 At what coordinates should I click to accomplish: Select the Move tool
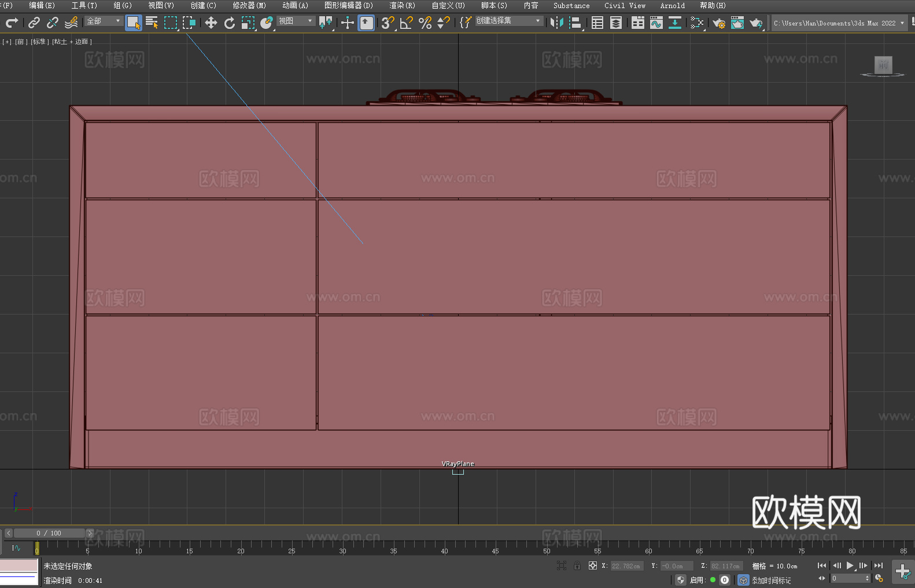211,23
